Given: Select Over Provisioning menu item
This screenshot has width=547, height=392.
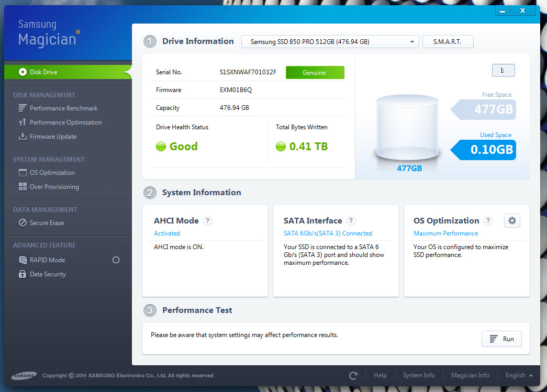Looking at the screenshot, I should 54,187.
